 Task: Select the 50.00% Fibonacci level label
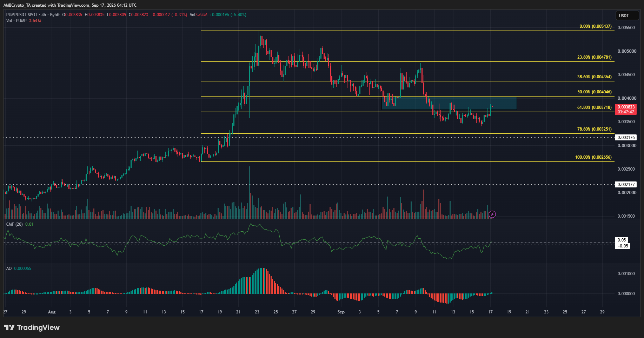pyautogui.click(x=594, y=92)
